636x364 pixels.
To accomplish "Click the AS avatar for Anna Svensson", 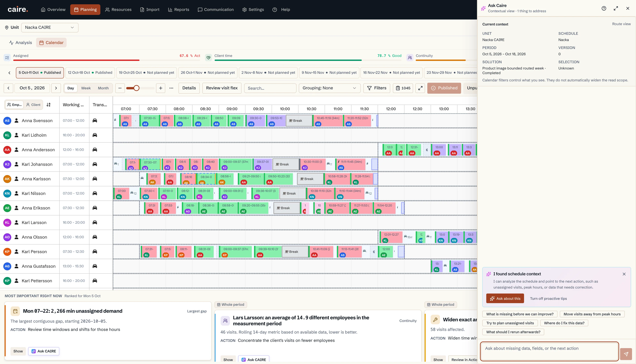I will 7,120.
